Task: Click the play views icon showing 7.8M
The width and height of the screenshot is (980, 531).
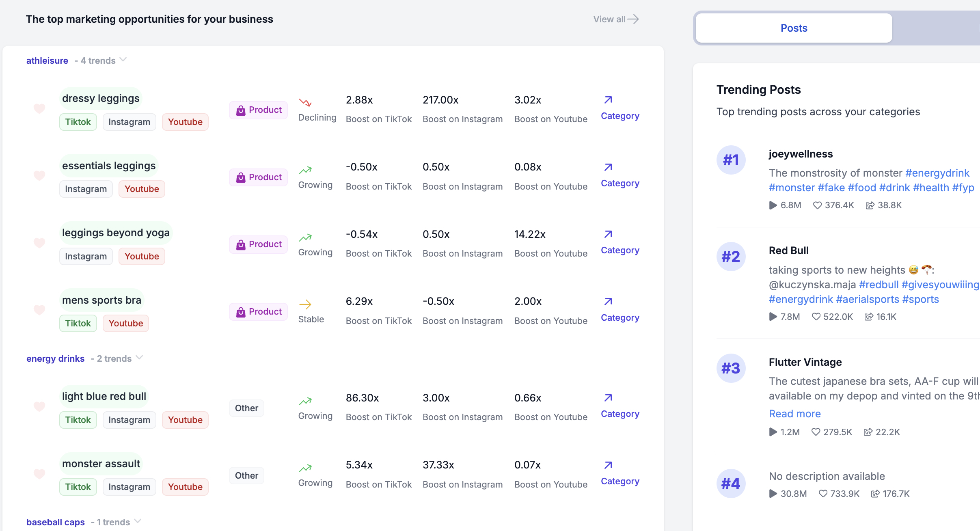Action: 773,317
